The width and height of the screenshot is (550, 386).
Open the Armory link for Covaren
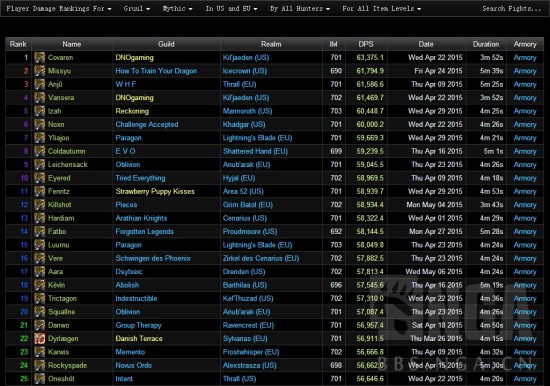point(525,58)
